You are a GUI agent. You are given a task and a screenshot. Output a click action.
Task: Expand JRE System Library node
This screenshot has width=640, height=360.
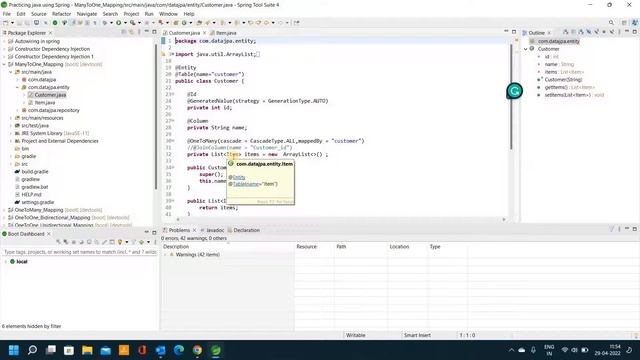pyautogui.click(x=11, y=133)
